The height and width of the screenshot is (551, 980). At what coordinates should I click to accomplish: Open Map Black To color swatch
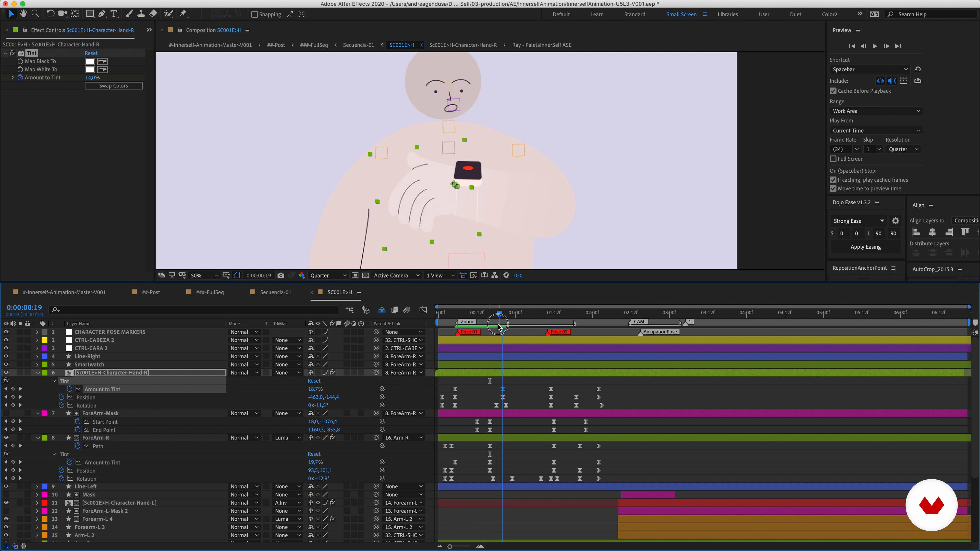point(90,61)
